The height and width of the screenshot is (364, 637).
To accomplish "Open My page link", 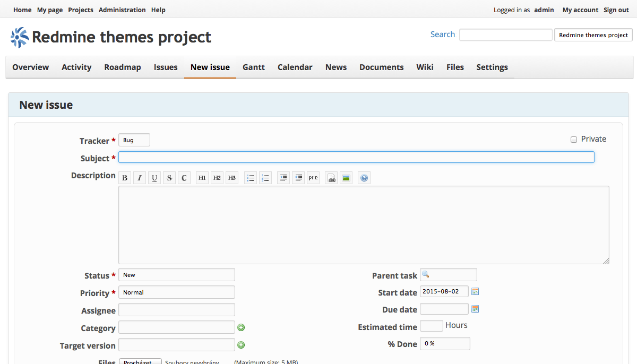I will point(50,10).
